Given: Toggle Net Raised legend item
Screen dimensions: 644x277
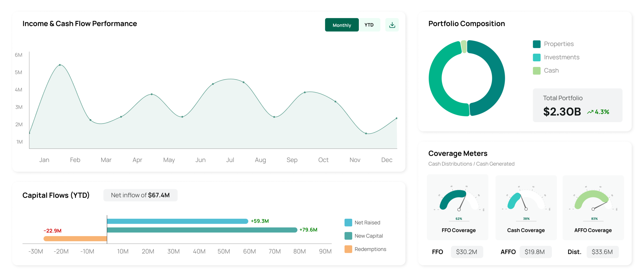Looking at the screenshot, I should [x=362, y=223].
